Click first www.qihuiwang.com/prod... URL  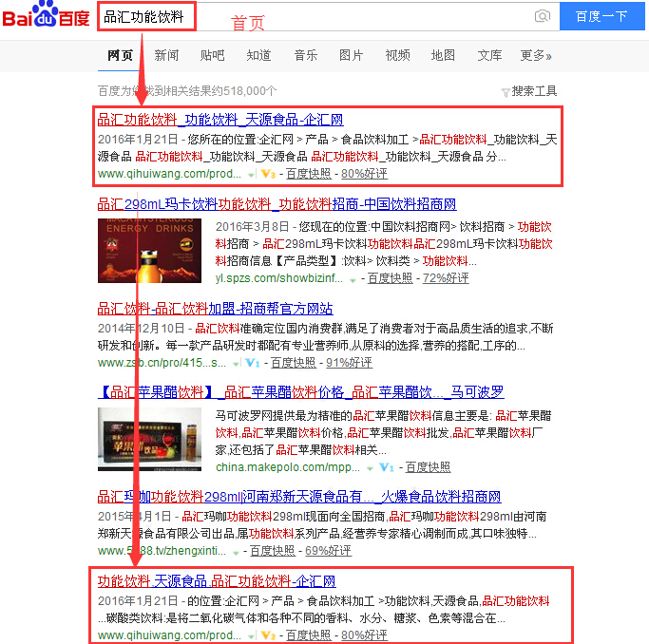(169, 174)
